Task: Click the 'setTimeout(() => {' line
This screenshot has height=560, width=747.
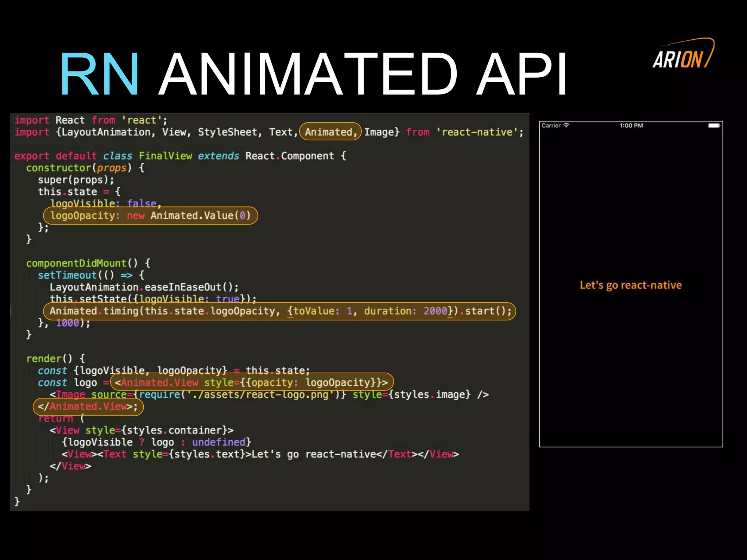Action: coord(91,275)
